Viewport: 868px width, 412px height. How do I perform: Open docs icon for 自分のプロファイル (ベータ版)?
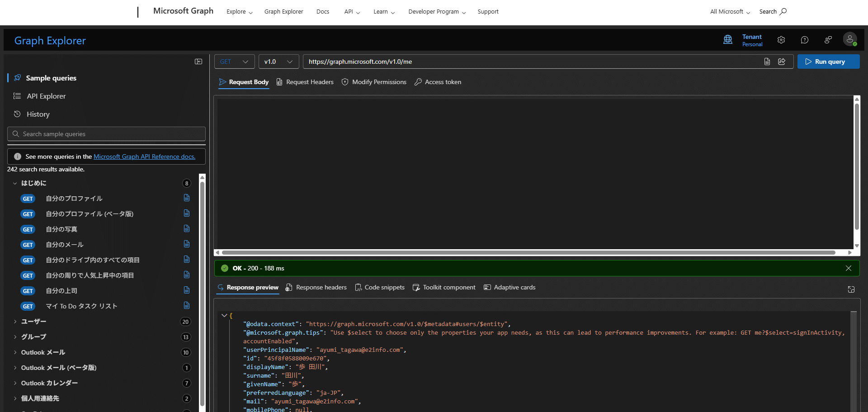click(187, 213)
